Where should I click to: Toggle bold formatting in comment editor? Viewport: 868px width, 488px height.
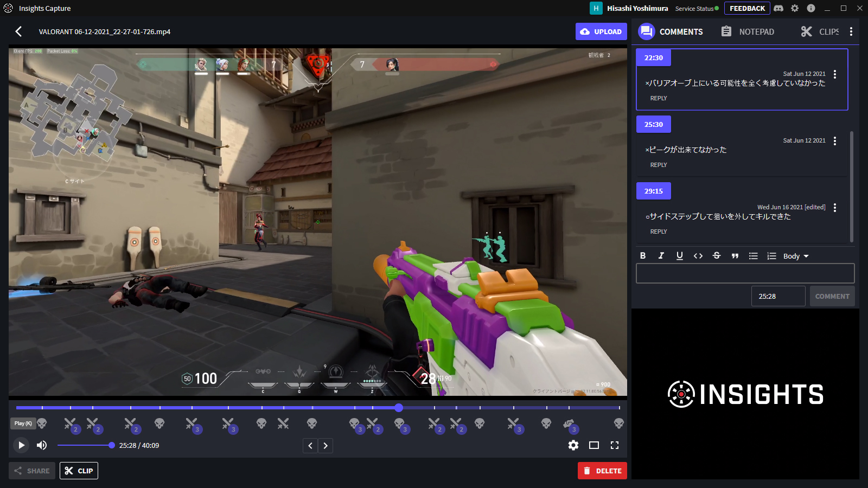pos(643,256)
